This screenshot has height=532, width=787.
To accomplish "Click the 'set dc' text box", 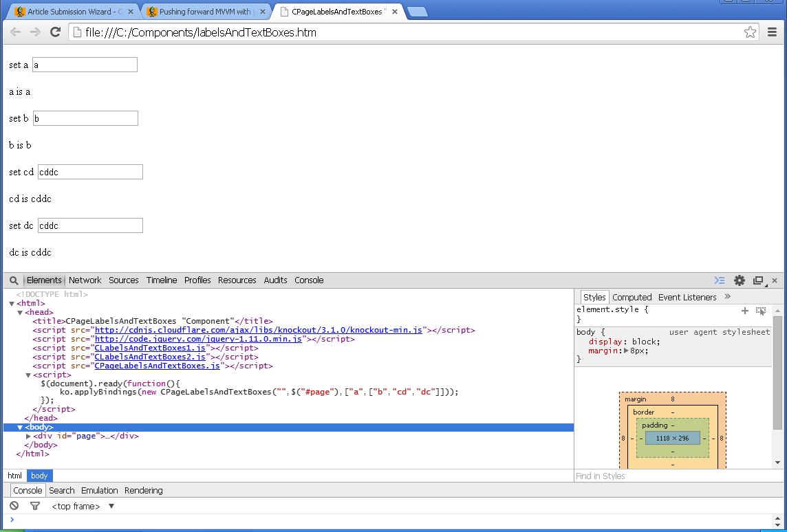I will pos(90,225).
